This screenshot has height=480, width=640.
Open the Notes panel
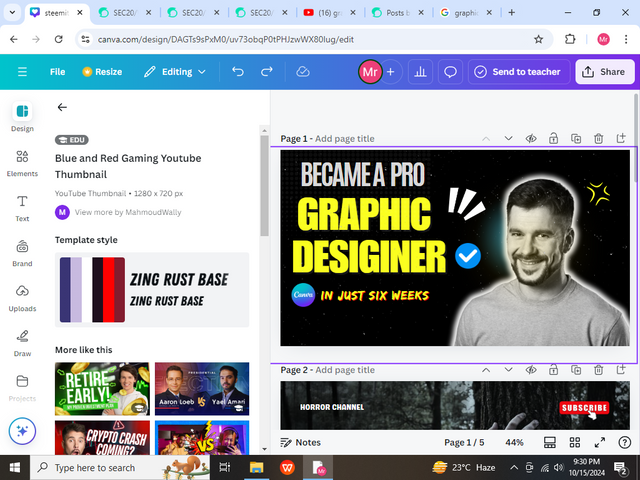coord(301,442)
